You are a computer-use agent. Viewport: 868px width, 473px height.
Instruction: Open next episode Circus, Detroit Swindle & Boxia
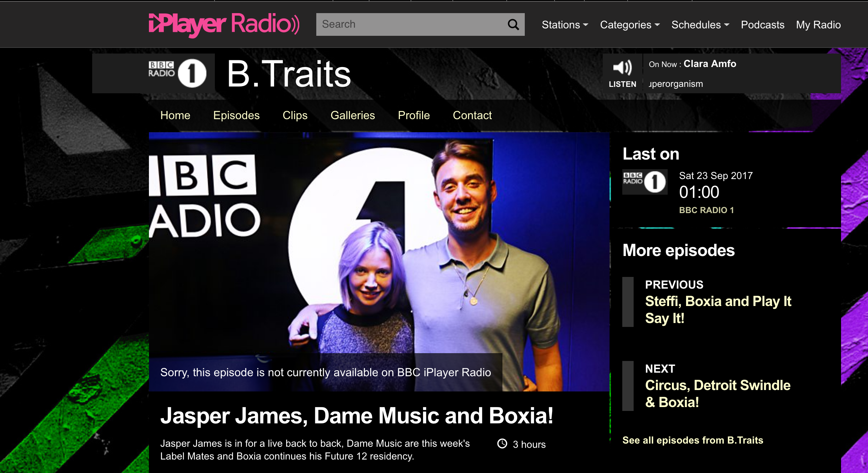[718, 394]
